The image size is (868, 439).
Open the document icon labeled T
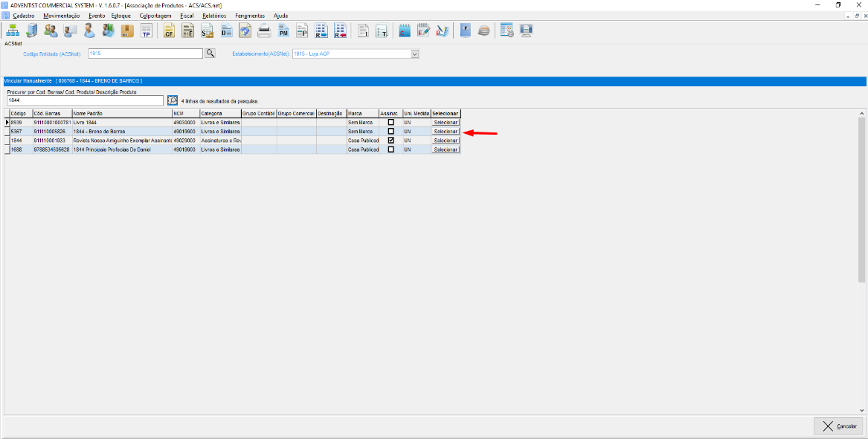pos(382,31)
